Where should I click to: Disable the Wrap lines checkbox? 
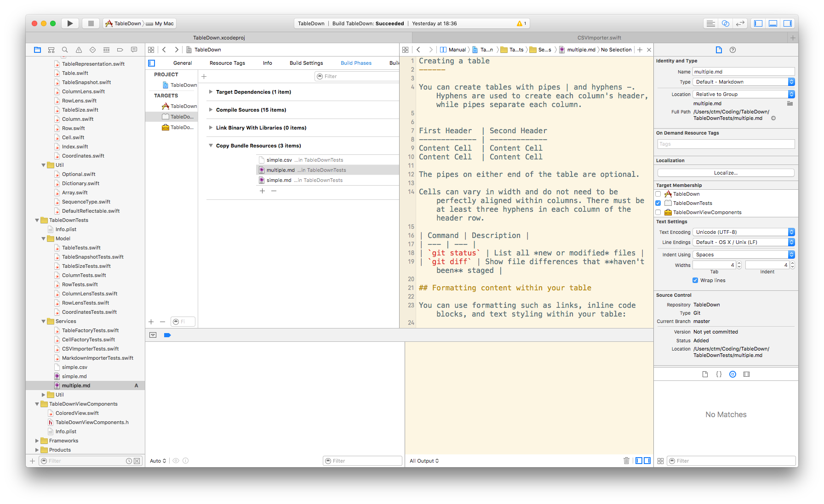click(x=695, y=280)
